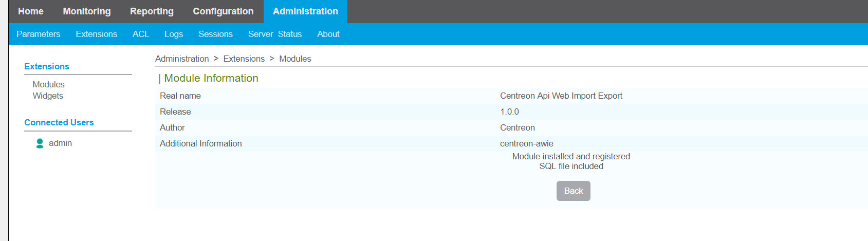
Task: Open the About page
Action: coord(328,34)
